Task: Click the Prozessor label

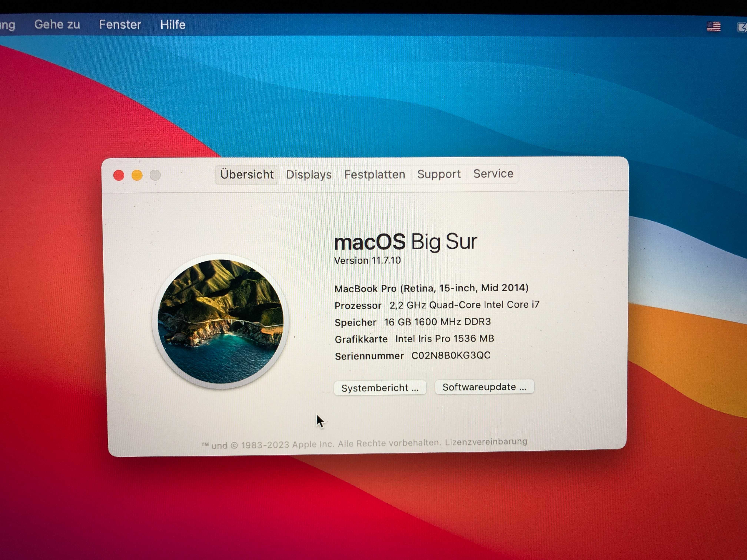Action: click(x=358, y=306)
